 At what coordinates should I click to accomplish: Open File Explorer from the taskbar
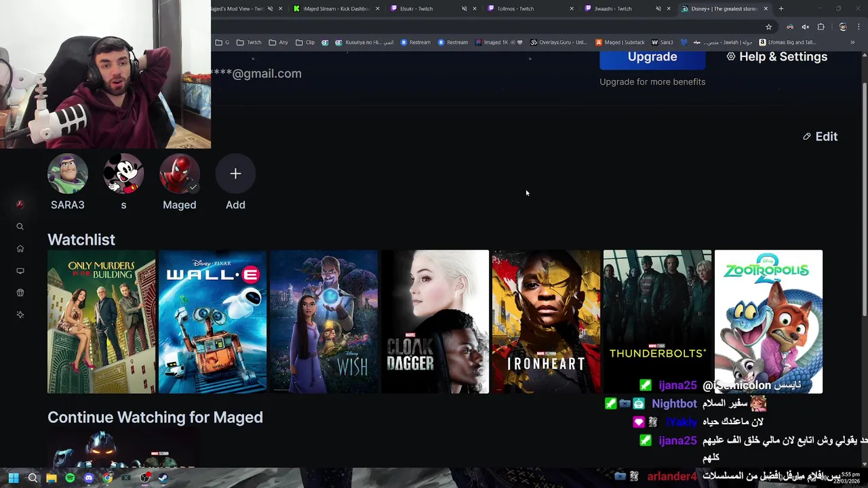click(52, 478)
